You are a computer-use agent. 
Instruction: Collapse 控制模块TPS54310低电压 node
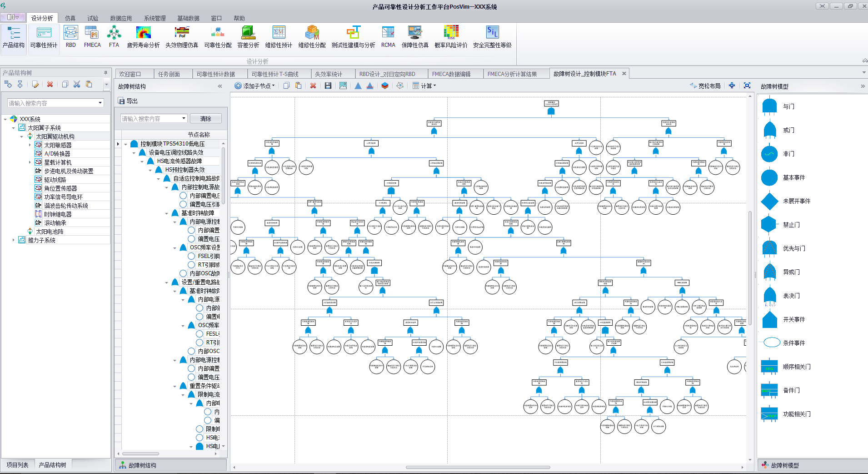(125, 144)
